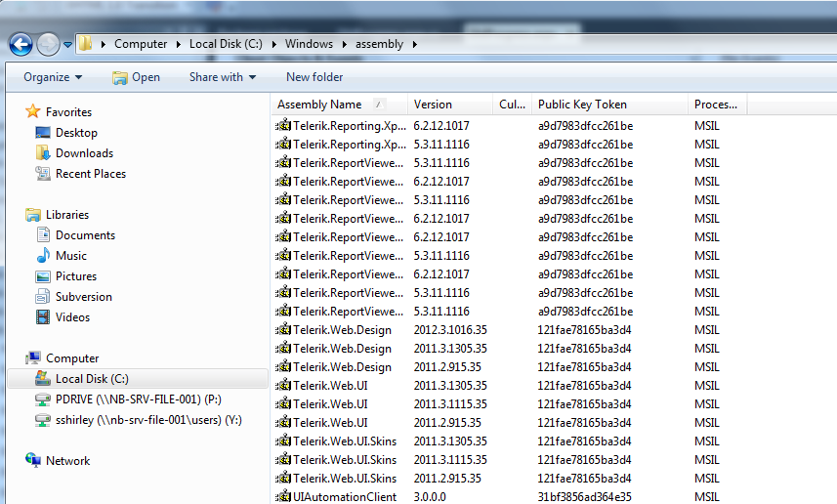Click Favorites label in navigation pane
The width and height of the screenshot is (837, 504).
(69, 112)
